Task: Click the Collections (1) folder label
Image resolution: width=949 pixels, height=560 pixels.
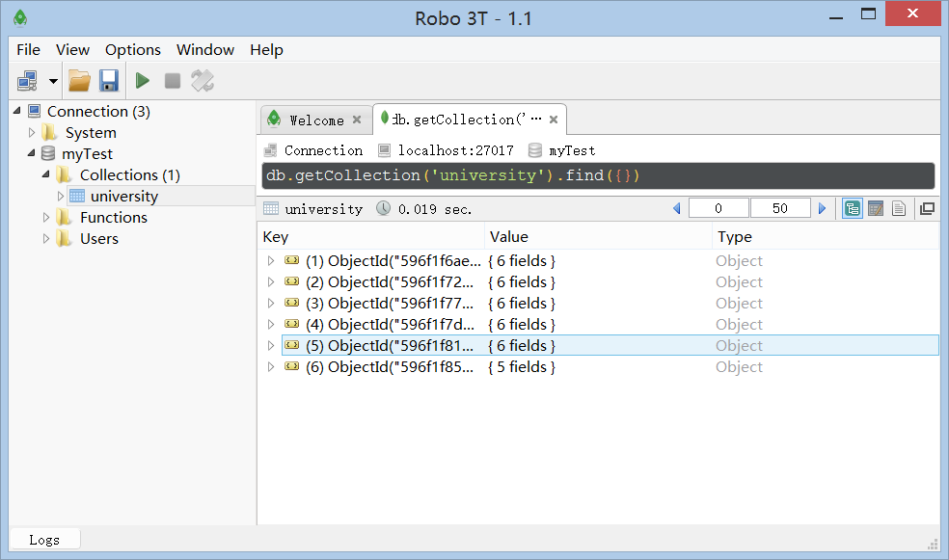Action: 130,174
